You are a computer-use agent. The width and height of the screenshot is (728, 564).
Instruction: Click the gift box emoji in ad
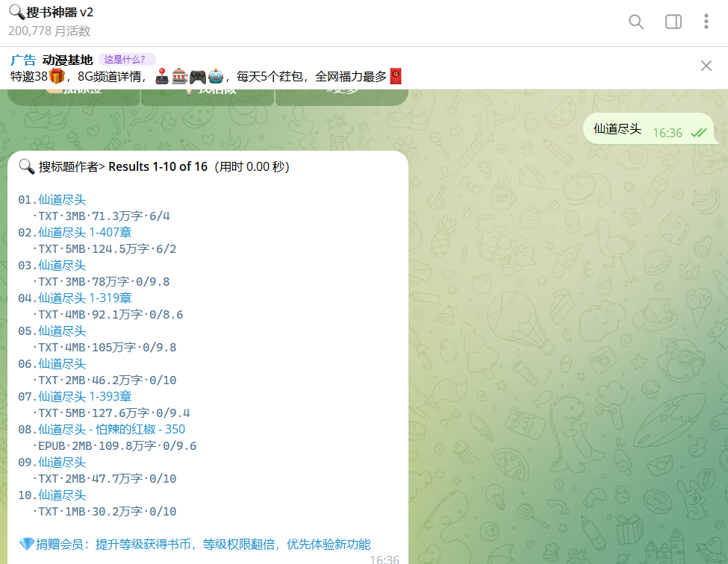point(57,75)
